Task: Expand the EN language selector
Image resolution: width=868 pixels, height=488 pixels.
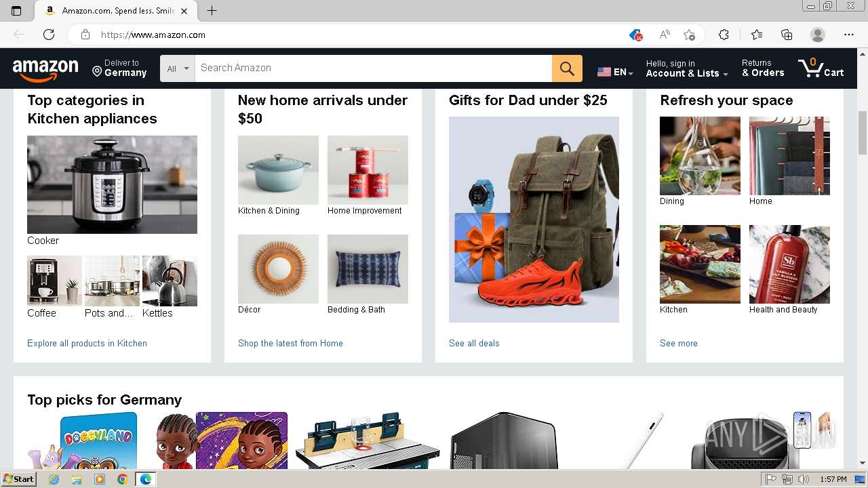Action: 615,72
